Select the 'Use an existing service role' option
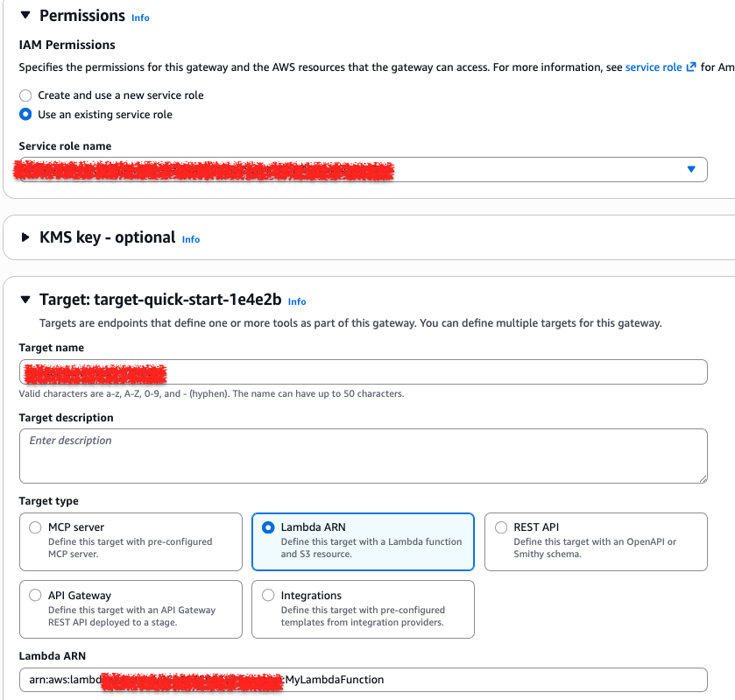 tap(25, 114)
